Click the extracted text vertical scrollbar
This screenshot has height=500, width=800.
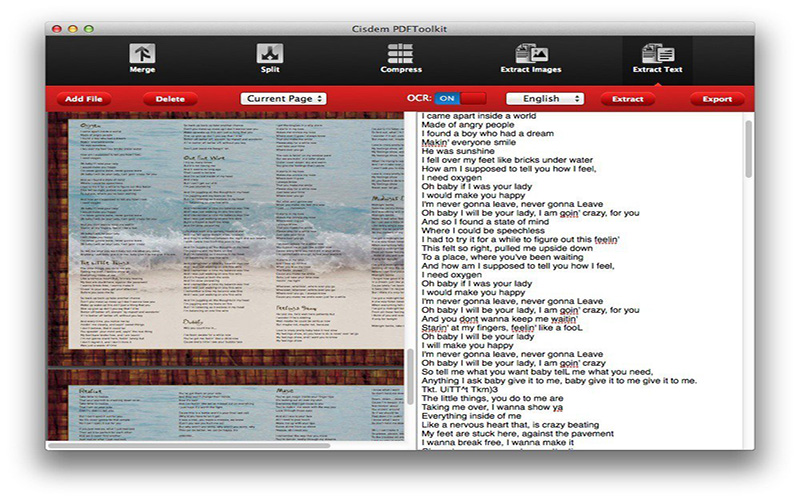coord(748,149)
